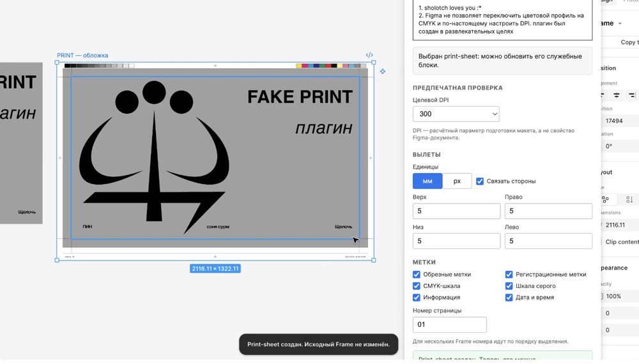Viewport: 639px width, 364px height.
Task: Click the diamond actions icon beside the selected frame
Action: tap(383, 72)
